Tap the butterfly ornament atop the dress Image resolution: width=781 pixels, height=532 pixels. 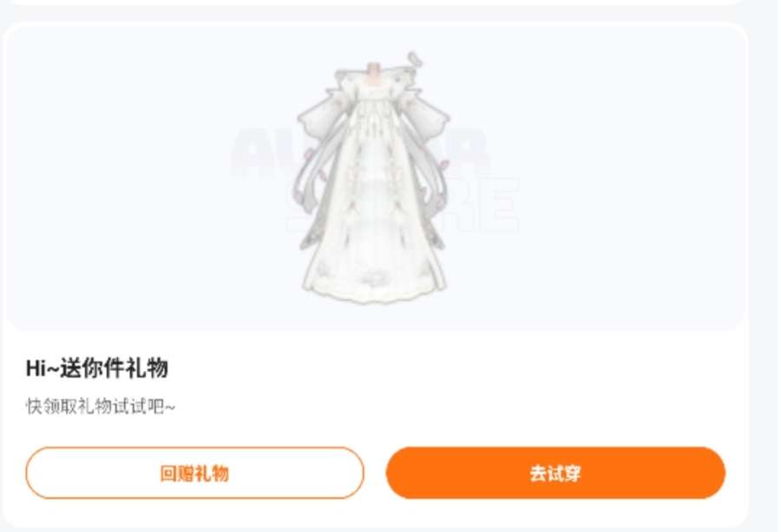coord(415,60)
